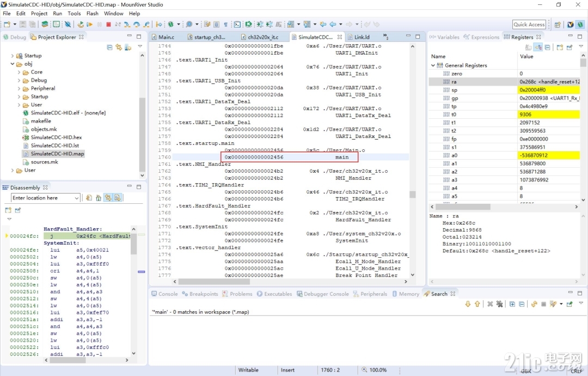Click the Open Perspective icon
This screenshot has width=588, height=376.
pyautogui.click(x=558, y=25)
